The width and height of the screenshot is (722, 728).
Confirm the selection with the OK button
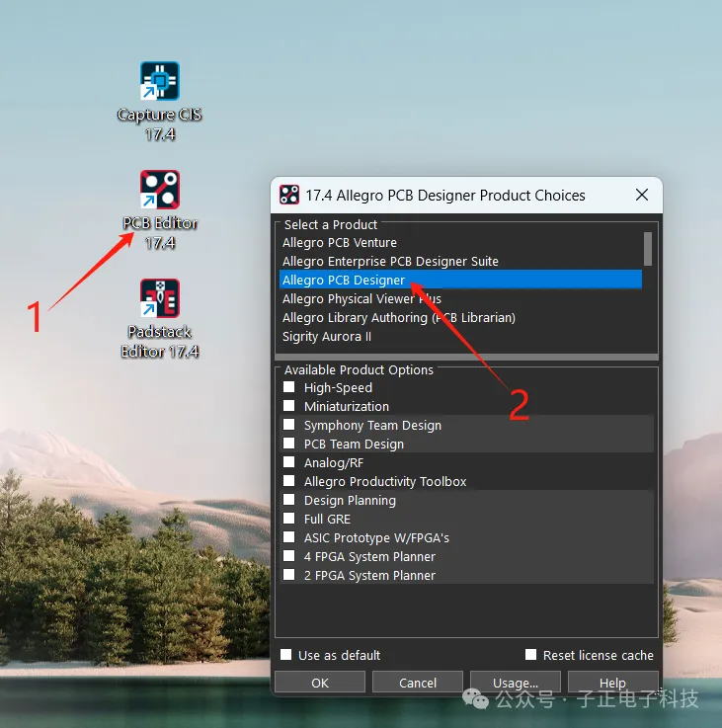point(320,683)
